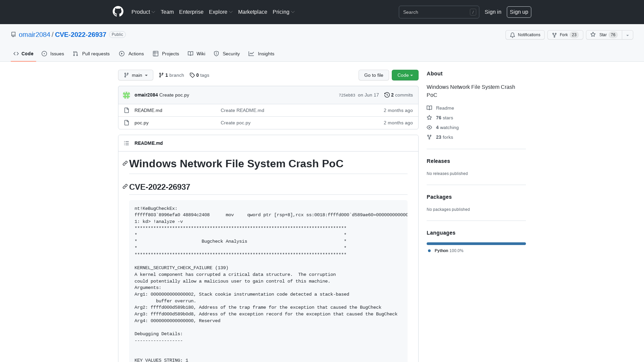
Task: Click the branch icon next to 1 branch
Action: pyautogui.click(x=161, y=75)
